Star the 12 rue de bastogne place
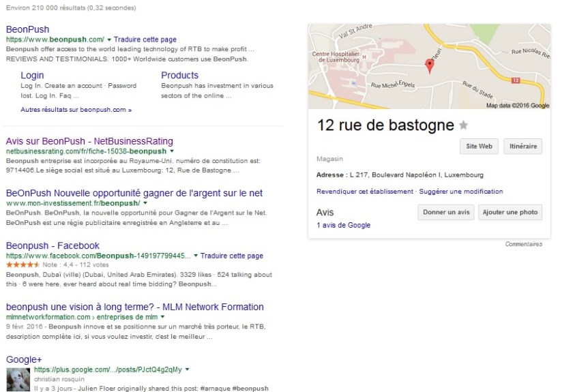Image resolution: width=573 pixels, height=392 pixels. 463,125
